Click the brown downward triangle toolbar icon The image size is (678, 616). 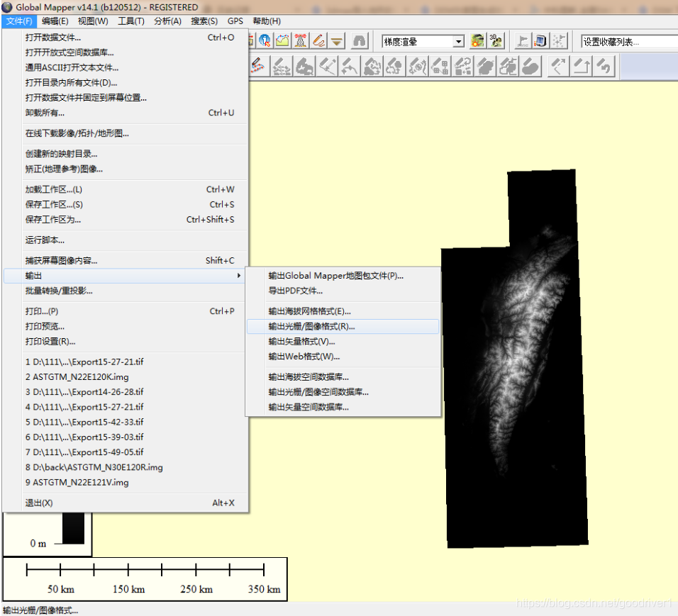coord(337,41)
